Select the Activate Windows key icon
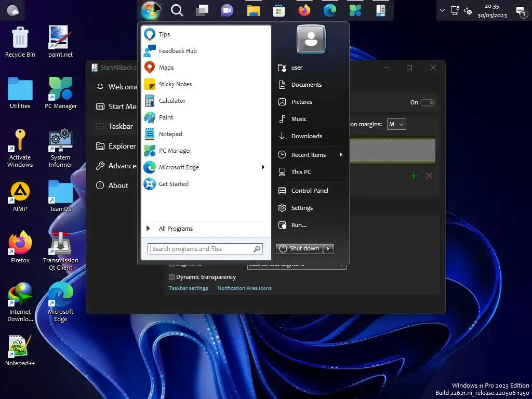This screenshot has height=399, width=532. [20, 148]
